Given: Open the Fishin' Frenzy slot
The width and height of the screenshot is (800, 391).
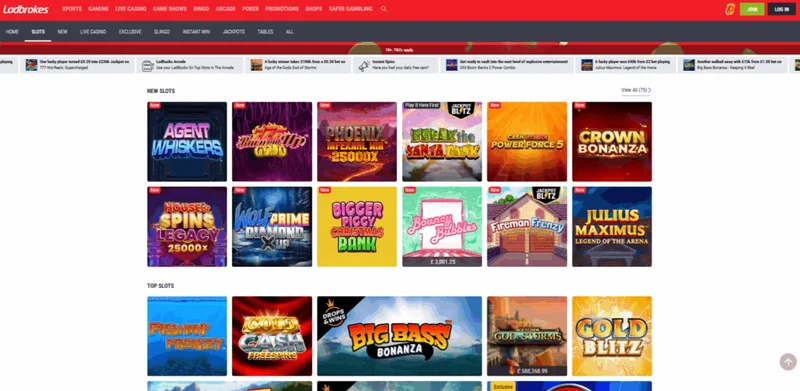Looking at the screenshot, I should [x=187, y=336].
